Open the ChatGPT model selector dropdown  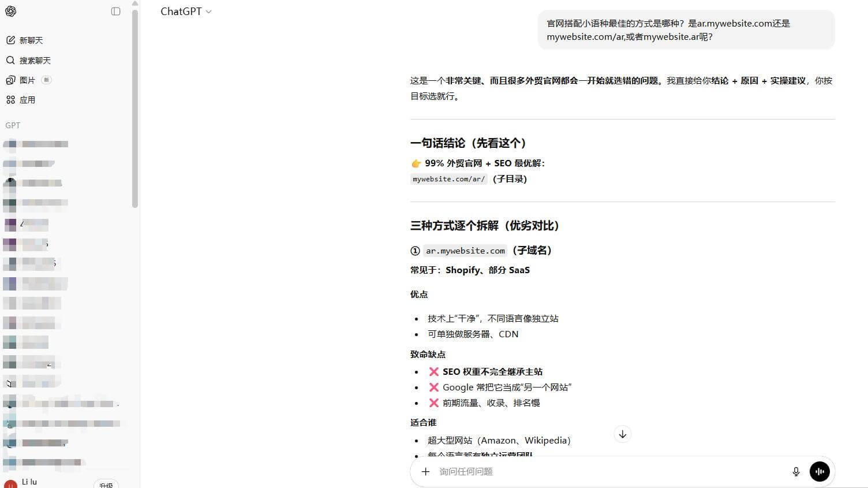(186, 12)
